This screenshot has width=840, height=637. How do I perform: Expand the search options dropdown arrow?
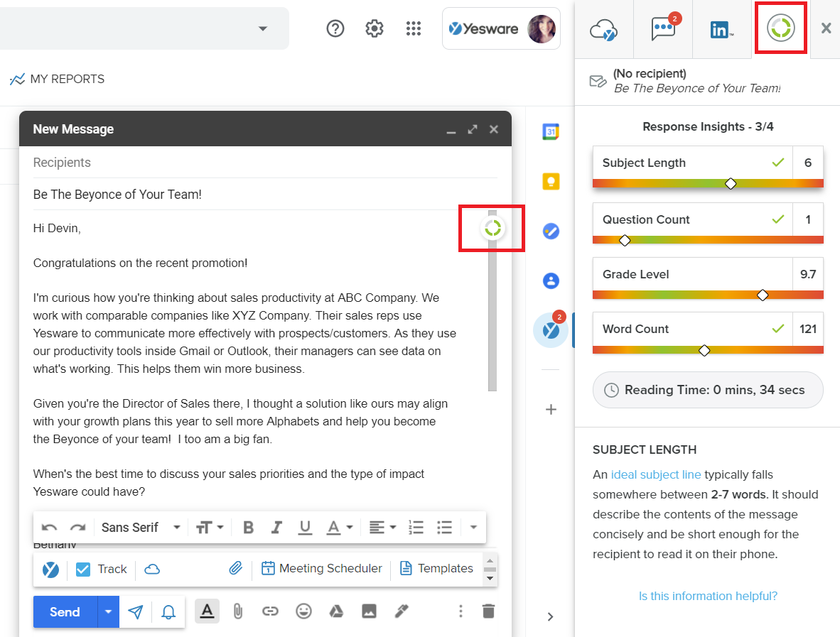tap(262, 28)
